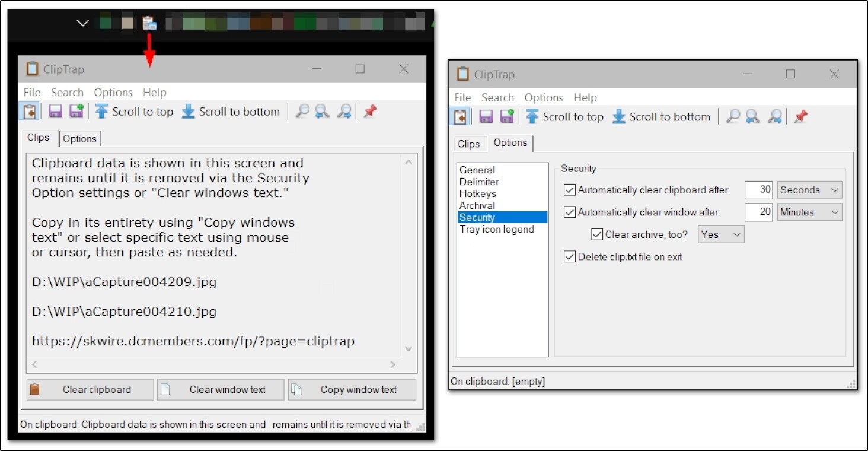Screen dimensions: 868x451
Task: Click the Clear clipboard button
Action: tap(90, 390)
